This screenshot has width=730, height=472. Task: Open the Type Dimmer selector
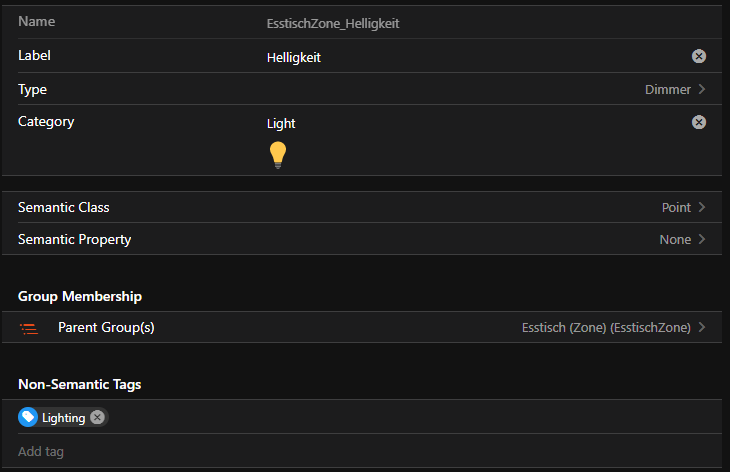tap(668, 90)
